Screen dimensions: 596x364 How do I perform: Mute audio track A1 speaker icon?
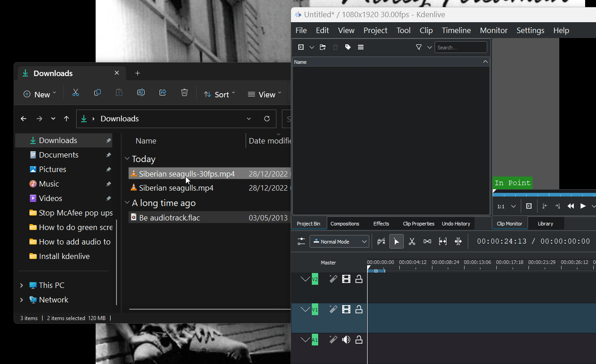pyautogui.click(x=346, y=340)
